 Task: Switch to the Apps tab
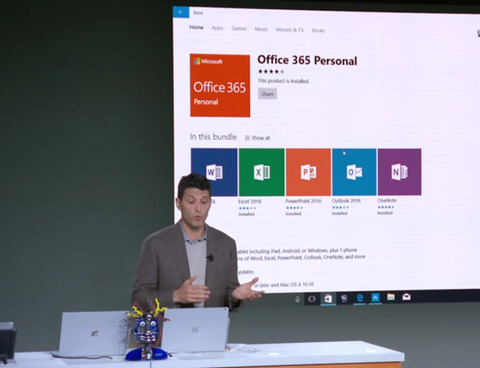[x=217, y=28]
